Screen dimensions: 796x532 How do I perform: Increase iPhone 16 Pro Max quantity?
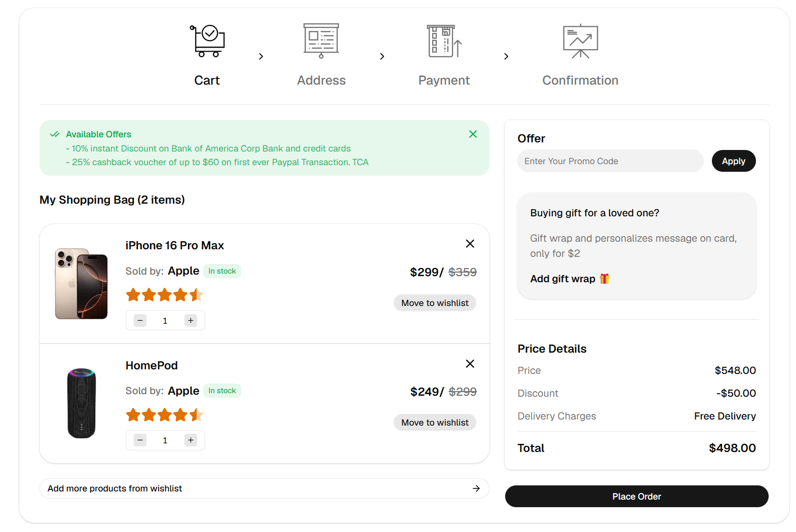[191, 320]
